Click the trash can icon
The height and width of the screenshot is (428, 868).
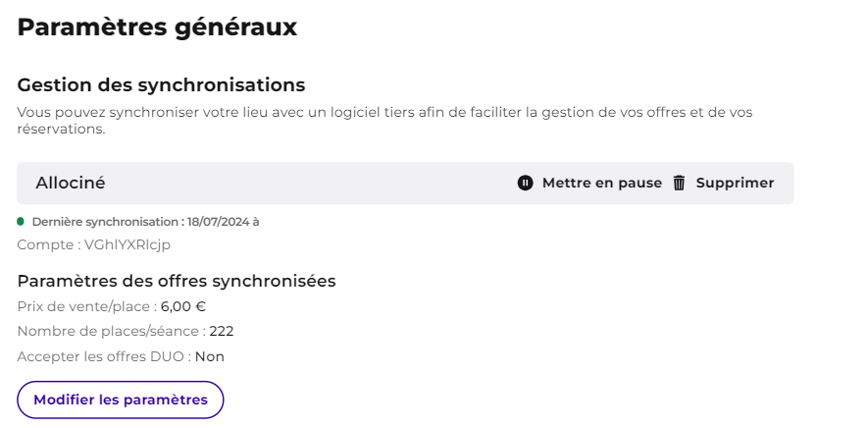(680, 183)
